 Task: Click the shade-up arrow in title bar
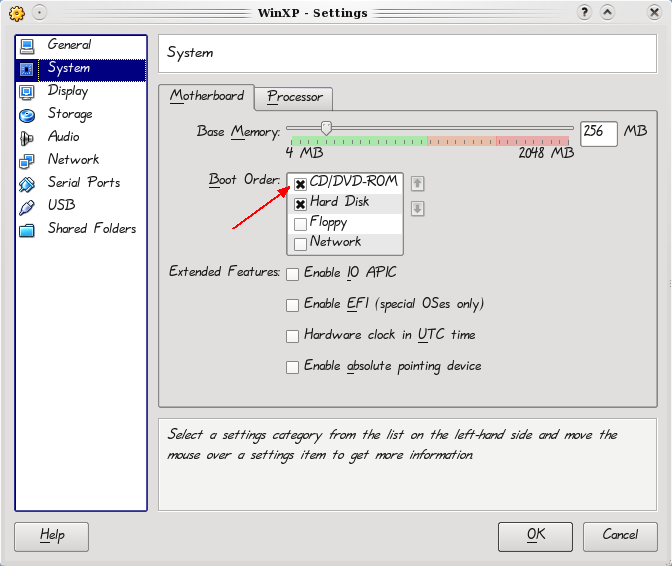(607, 13)
